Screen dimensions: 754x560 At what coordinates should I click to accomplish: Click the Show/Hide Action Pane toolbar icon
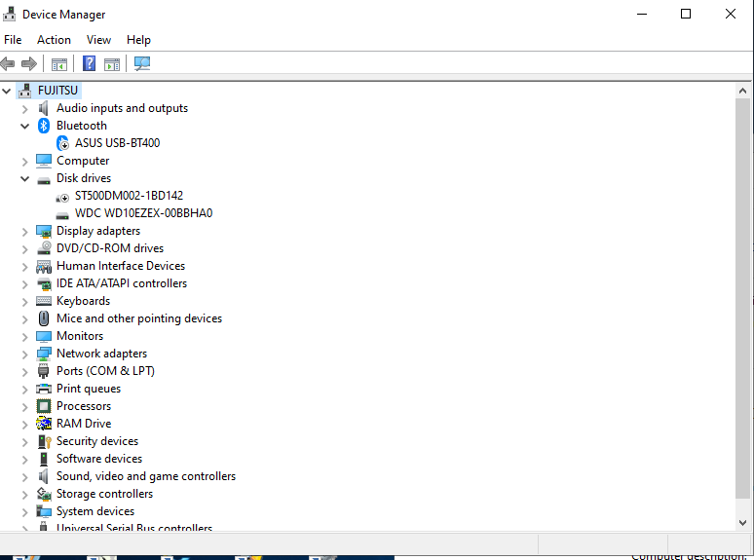(x=112, y=64)
